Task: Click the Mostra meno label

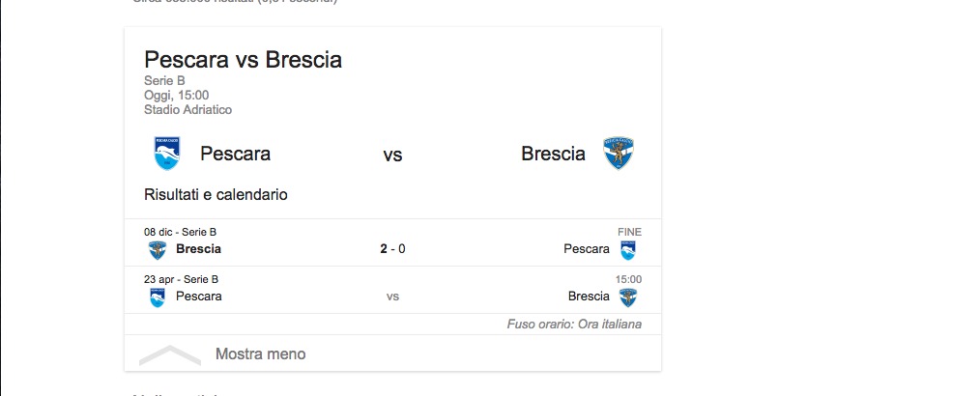Action: pyautogui.click(x=260, y=354)
